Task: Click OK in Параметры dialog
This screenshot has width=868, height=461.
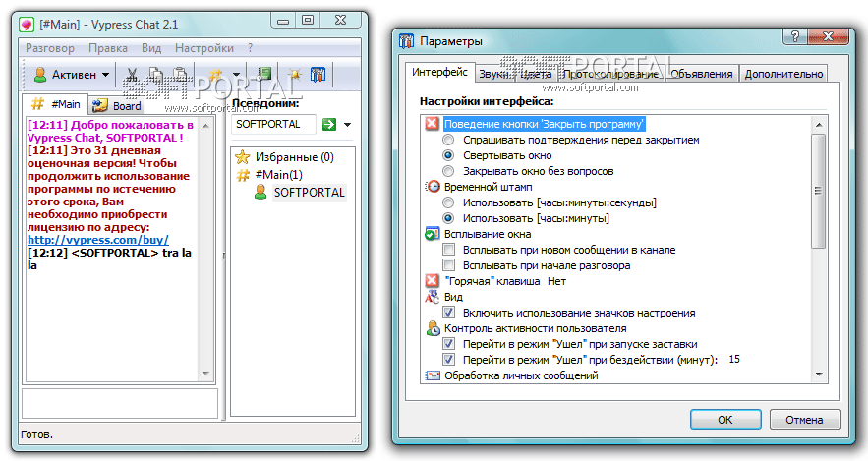Action: 725,420
